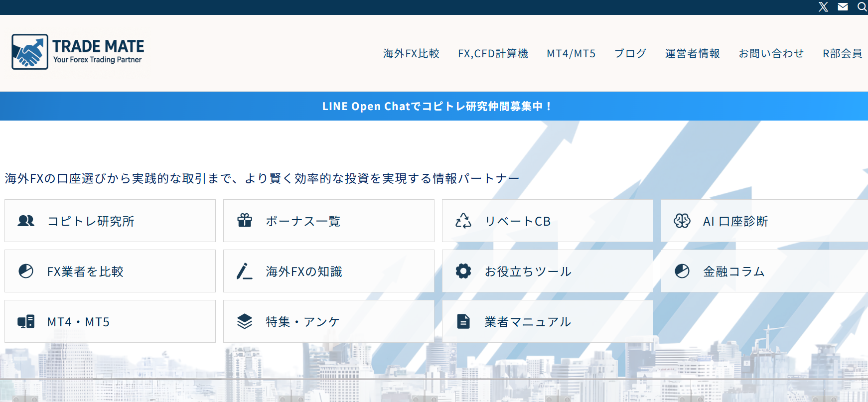Open the 金融コラム category tile
This screenshot has width=868, height=402.
762,271
